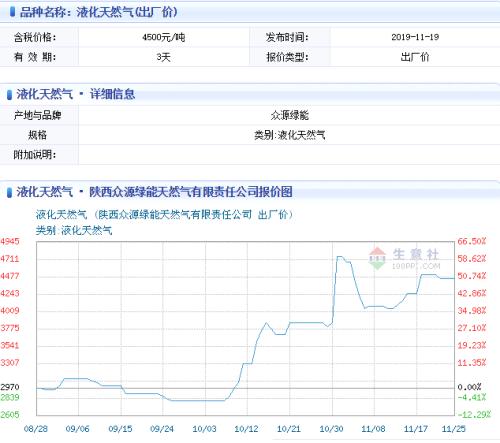Click the y-axis value 3775
Screen dimensions: 500x443
[x=10, y=328]
